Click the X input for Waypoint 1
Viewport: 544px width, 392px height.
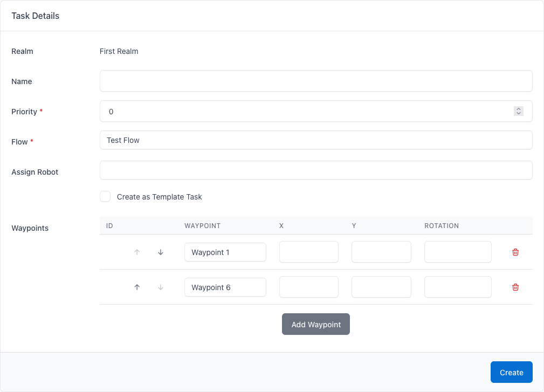pos(308,252)
